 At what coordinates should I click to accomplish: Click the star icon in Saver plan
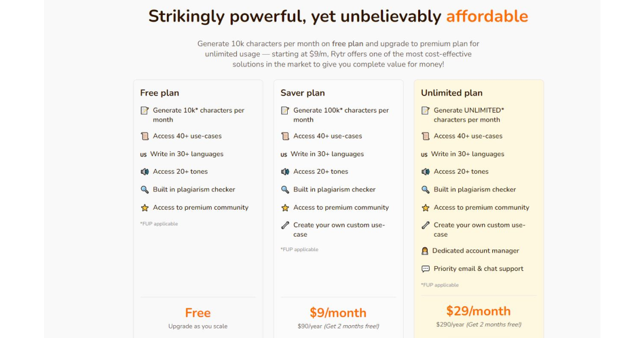(x=285, y=208)
